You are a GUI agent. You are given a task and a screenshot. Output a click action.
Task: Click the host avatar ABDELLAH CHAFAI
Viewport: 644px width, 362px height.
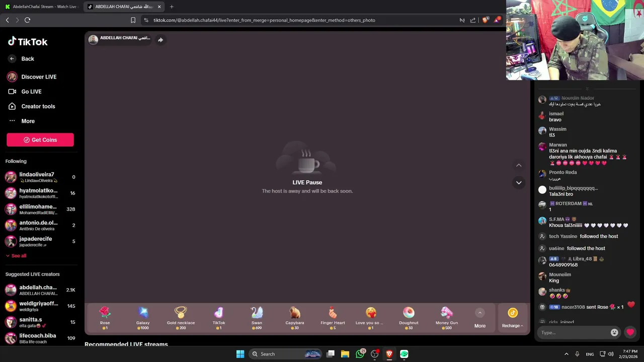93,40
